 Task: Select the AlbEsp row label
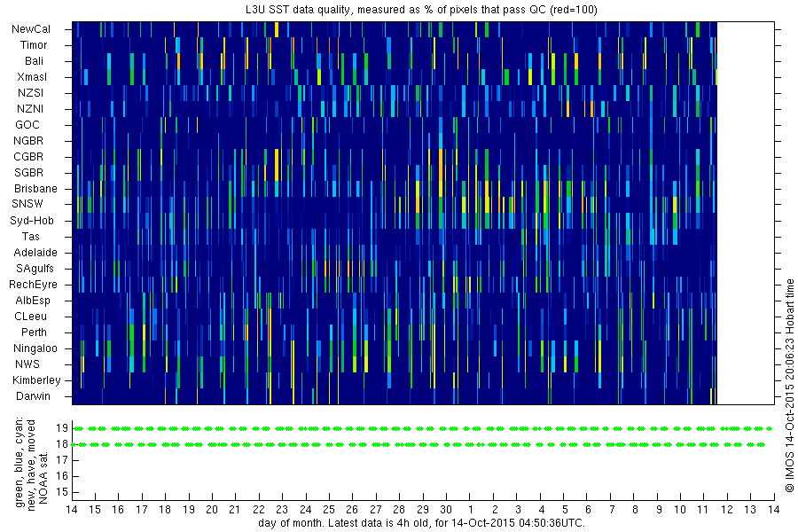click(x=33, y=301)
